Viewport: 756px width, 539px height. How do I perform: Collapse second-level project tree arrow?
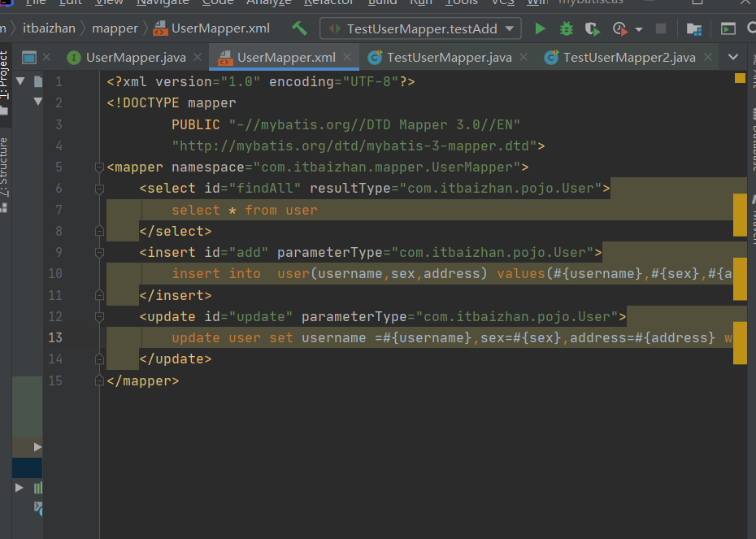(37, 102)
